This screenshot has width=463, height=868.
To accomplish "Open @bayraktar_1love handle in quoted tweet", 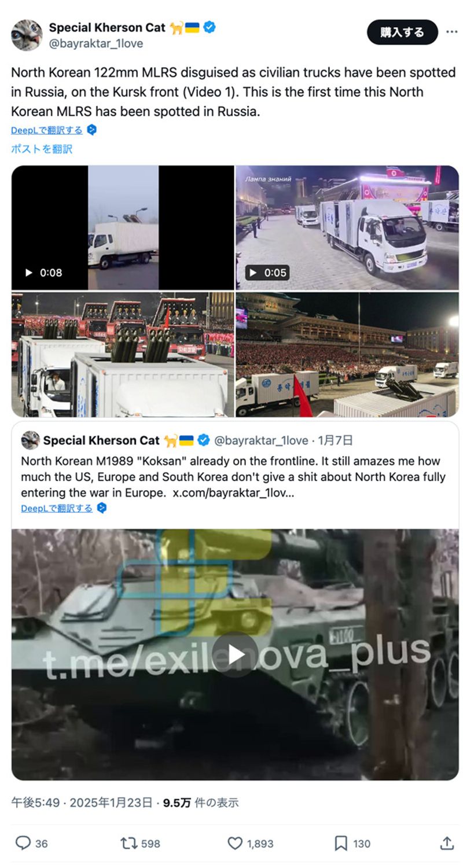I will click(261, 440).
